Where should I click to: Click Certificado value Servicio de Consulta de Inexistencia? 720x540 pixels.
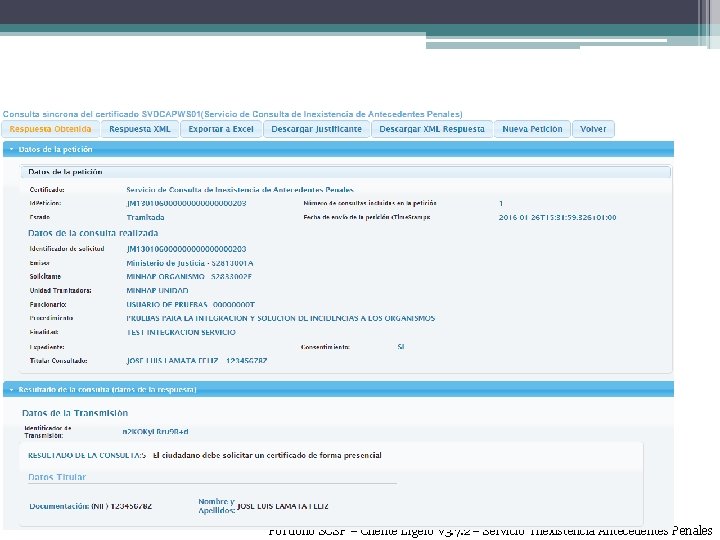(240, 190)
